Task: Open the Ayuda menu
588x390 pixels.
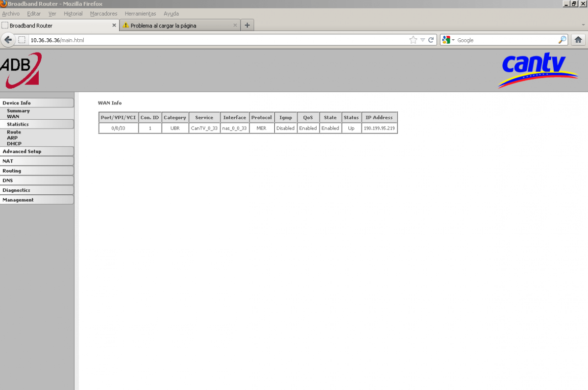Action: tap(171, 14)
